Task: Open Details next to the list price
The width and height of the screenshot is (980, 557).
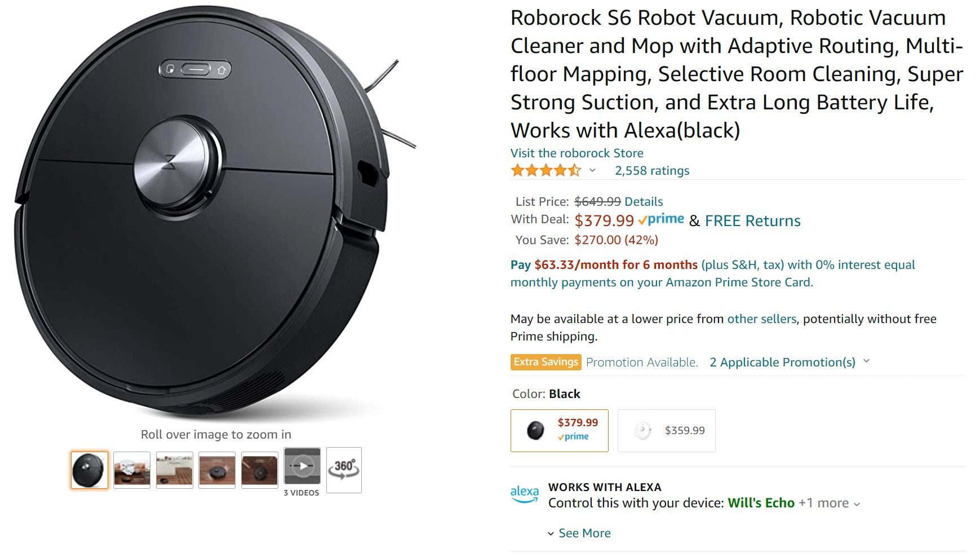Action: tap(645, 201)
